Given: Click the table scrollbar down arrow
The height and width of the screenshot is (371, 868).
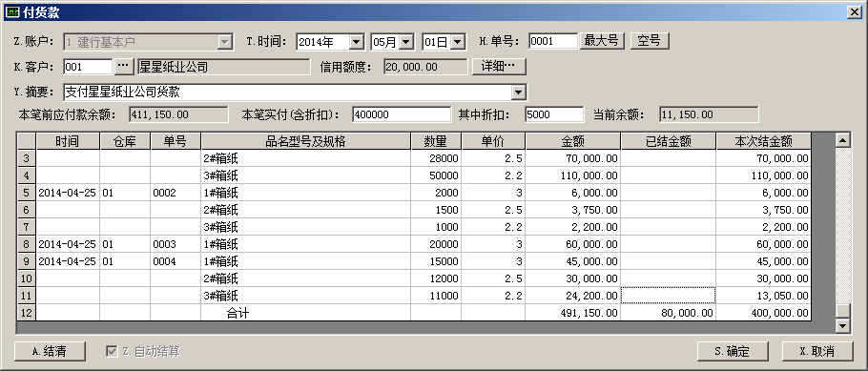Looking at the screenshot, I should pyautogui.click(x=842, y=326).
